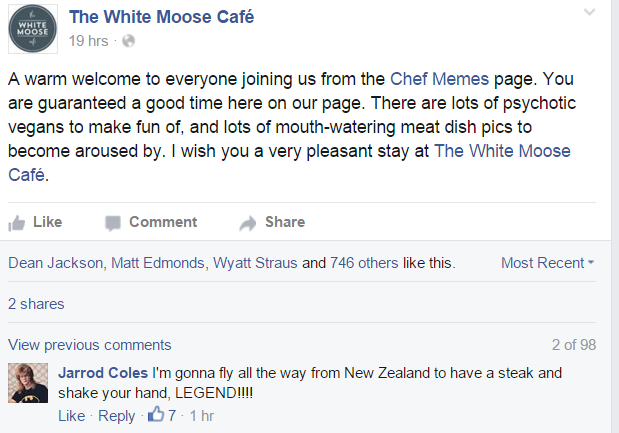Click the 19 hrs post timestamp
The width and height of the screenshot is (619, 433).
pos(88,41)
